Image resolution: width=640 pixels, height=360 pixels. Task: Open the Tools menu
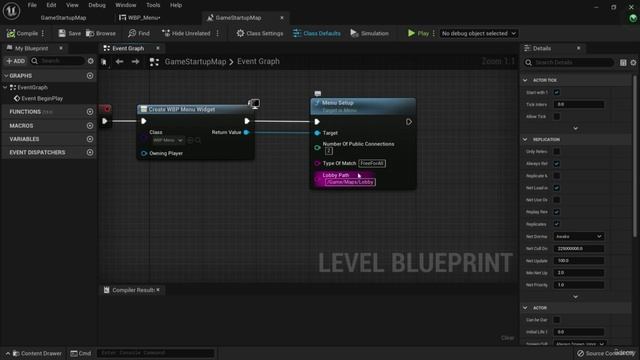point(153,5)
